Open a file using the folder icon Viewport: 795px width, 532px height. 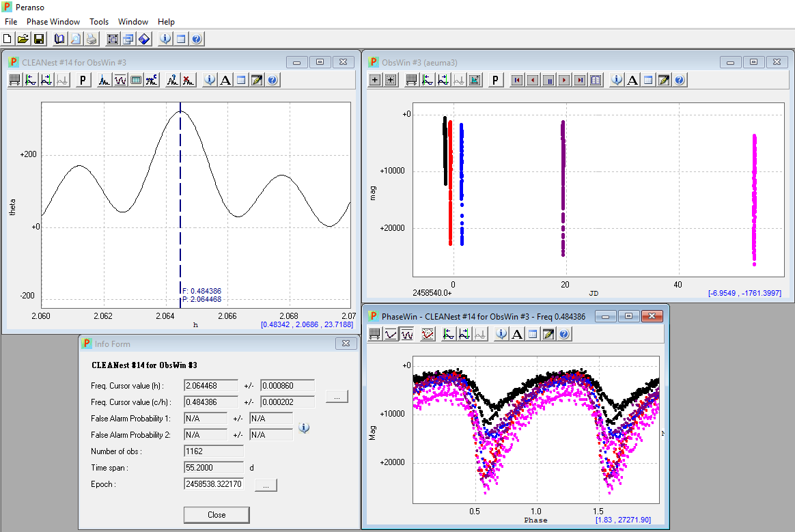pos(23,39)
